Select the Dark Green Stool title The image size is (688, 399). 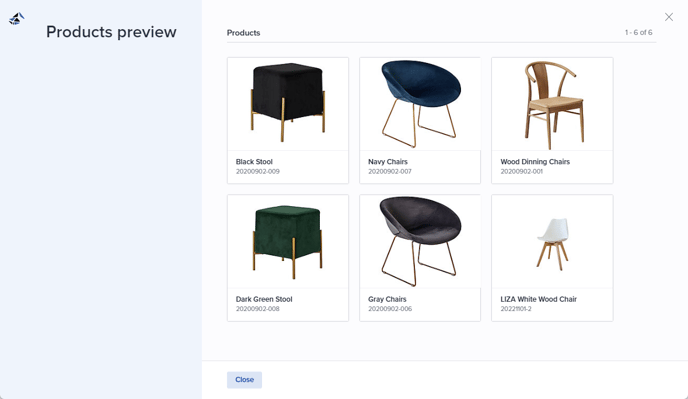tap(264, 299)
